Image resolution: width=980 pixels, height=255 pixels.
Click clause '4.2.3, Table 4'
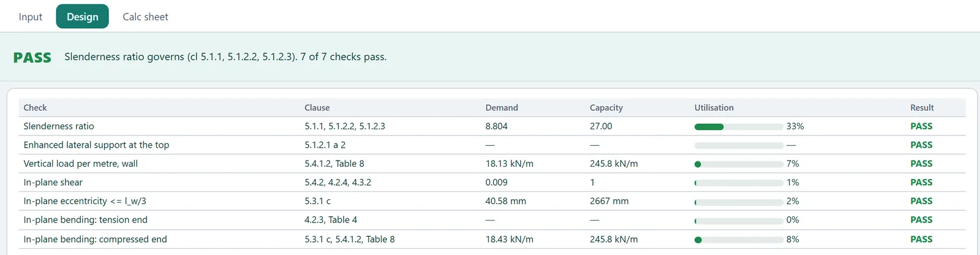point(331,219)
